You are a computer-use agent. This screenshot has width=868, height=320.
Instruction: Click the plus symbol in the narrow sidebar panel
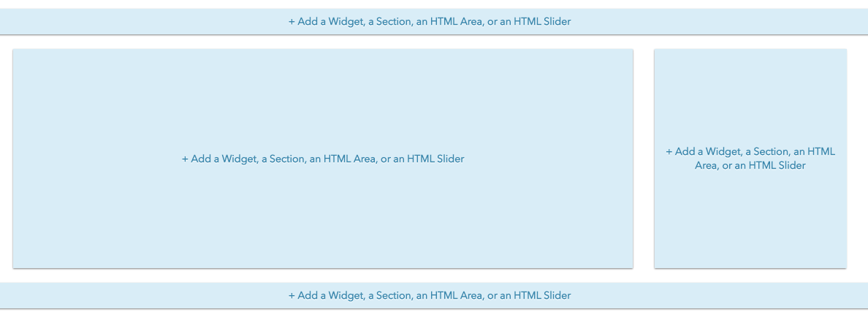pyautogui.click(x=669, y=152)
